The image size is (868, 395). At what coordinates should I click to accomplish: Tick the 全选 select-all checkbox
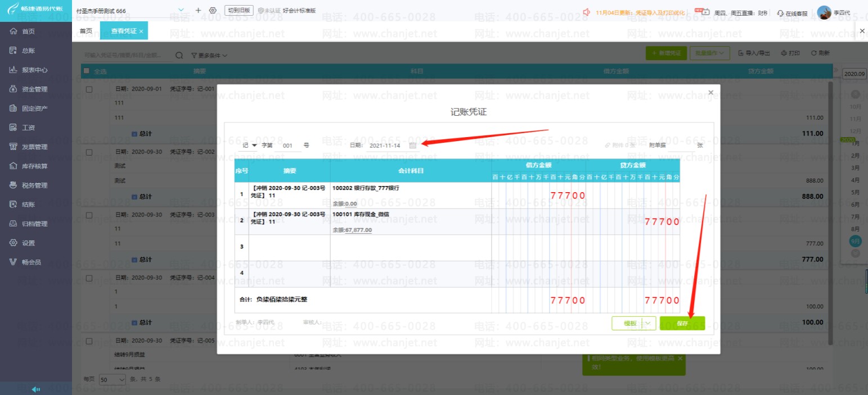pyautogui.click(x=87, y=71)
